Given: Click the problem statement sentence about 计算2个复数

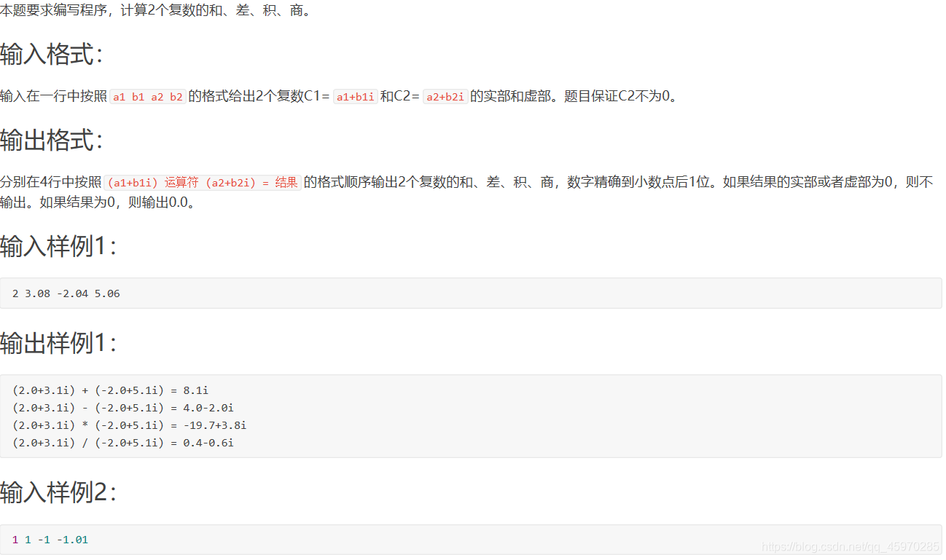Looking at the screenshot, I should 157,12.
